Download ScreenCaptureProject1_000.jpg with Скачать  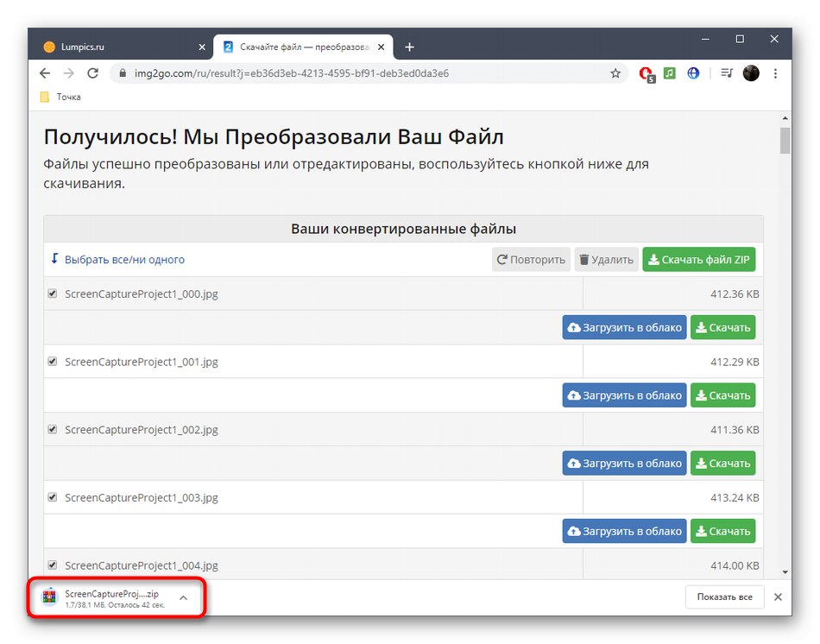coord(722,327)
